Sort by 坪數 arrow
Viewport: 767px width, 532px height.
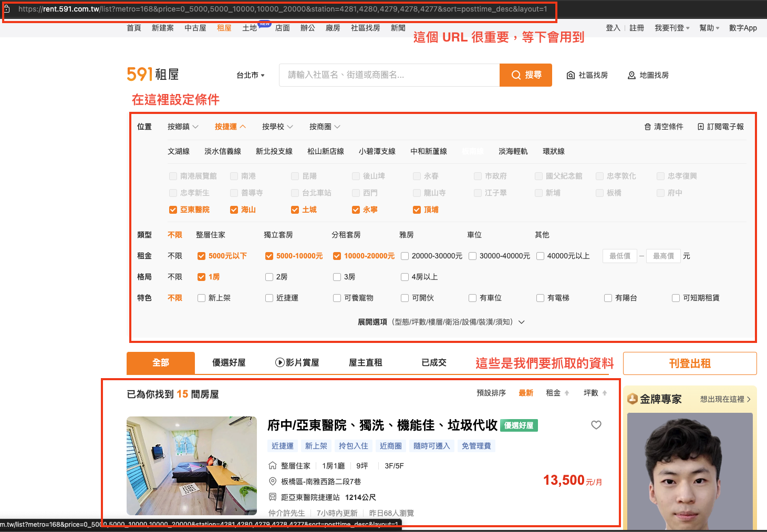click(605, 393)
